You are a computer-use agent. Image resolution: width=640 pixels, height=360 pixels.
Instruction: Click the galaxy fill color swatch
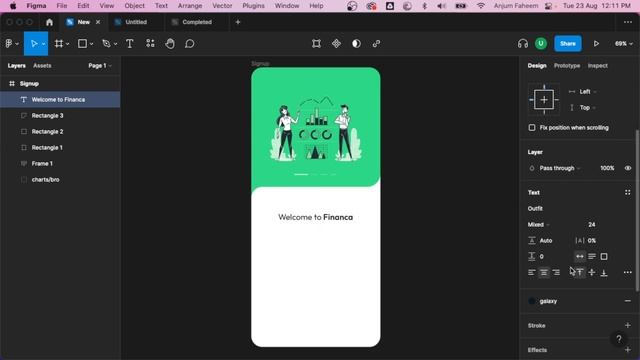(x=531, y=301)
